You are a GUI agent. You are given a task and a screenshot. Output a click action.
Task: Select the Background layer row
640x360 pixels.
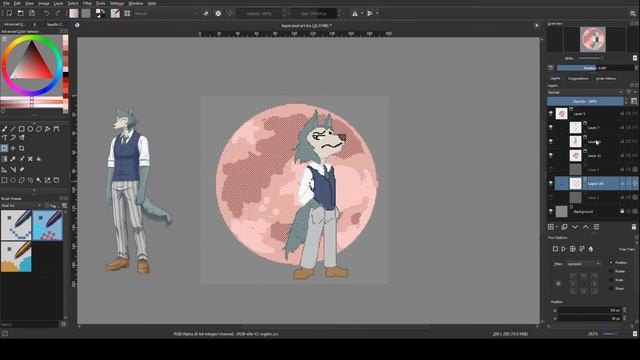coord(592,211)
